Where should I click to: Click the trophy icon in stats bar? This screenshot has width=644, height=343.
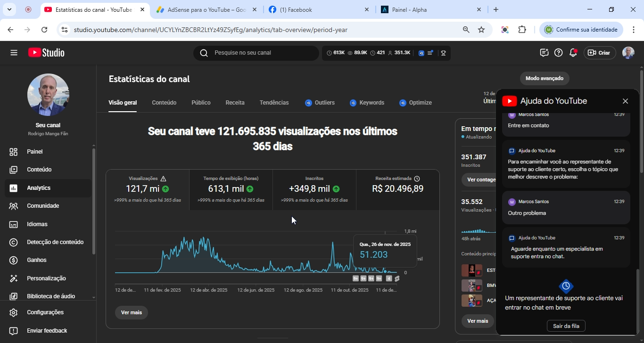[x=443, y=53]
